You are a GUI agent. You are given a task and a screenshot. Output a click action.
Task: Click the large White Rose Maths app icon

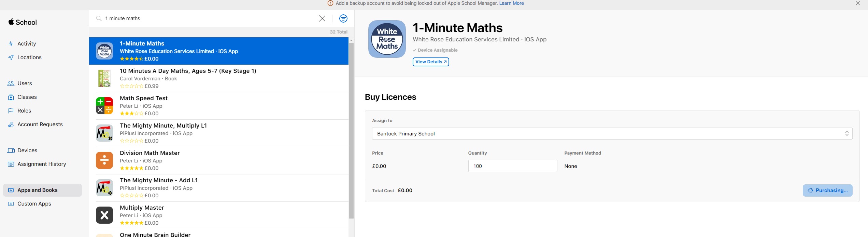[x=387, y=39]
